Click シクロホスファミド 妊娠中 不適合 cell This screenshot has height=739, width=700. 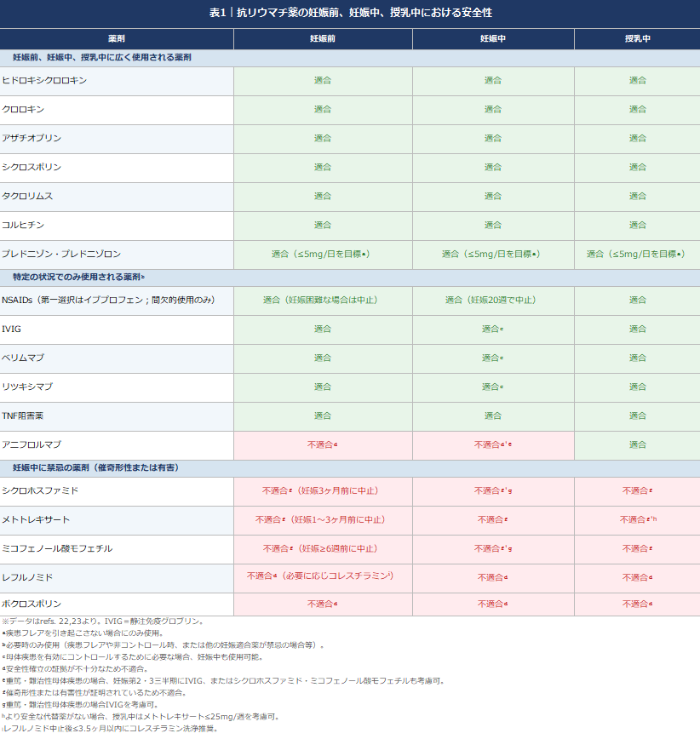(493, 491)
